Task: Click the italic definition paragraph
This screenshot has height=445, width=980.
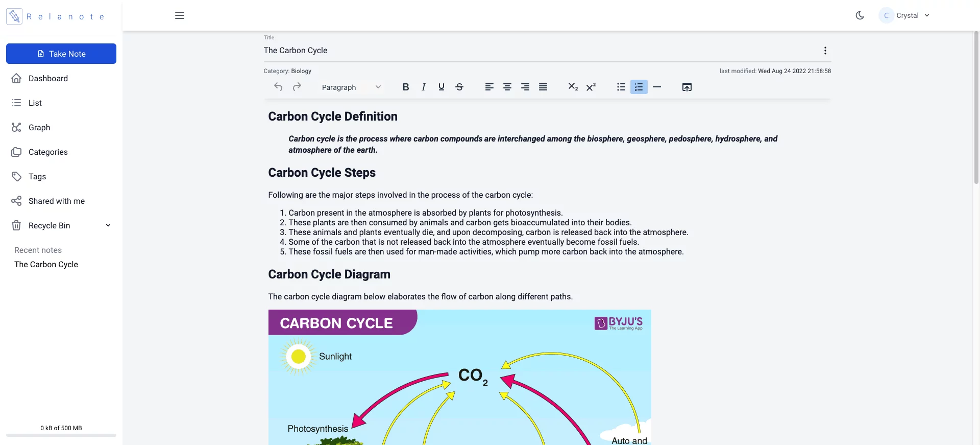Action: pyautogui.click(x=533, y=144)
